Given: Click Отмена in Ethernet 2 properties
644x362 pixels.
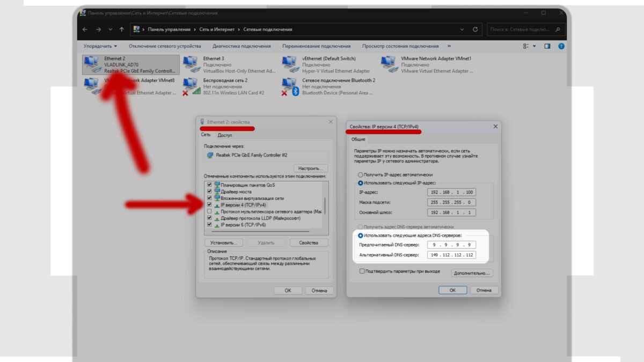Looking at the screenshot, I should click(x=319, y=291).
